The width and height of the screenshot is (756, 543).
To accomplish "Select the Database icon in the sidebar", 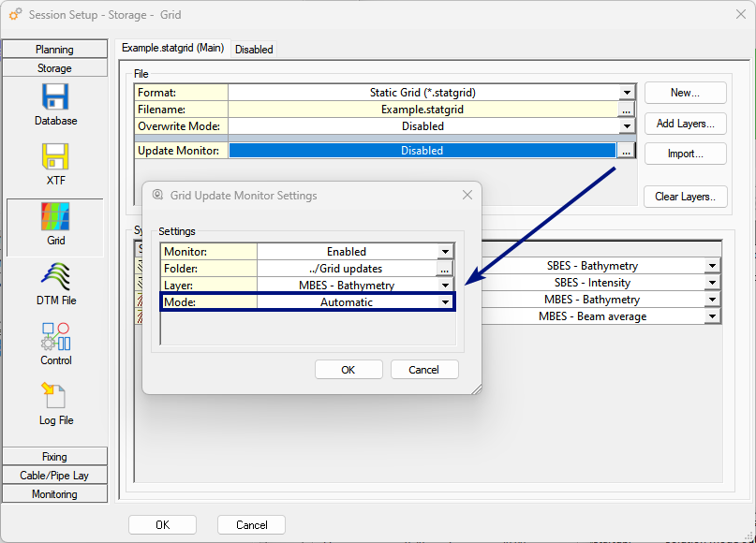I will 55,96.
